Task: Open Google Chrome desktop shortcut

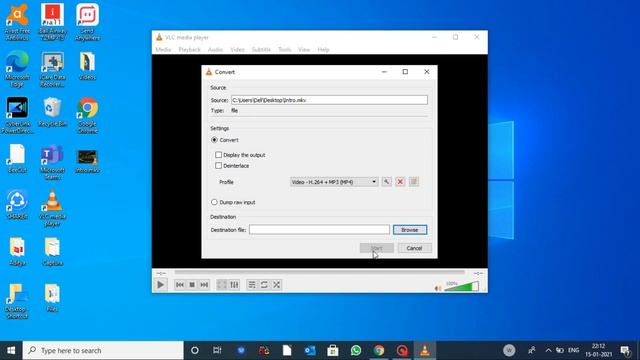Action: click(87, 115)
